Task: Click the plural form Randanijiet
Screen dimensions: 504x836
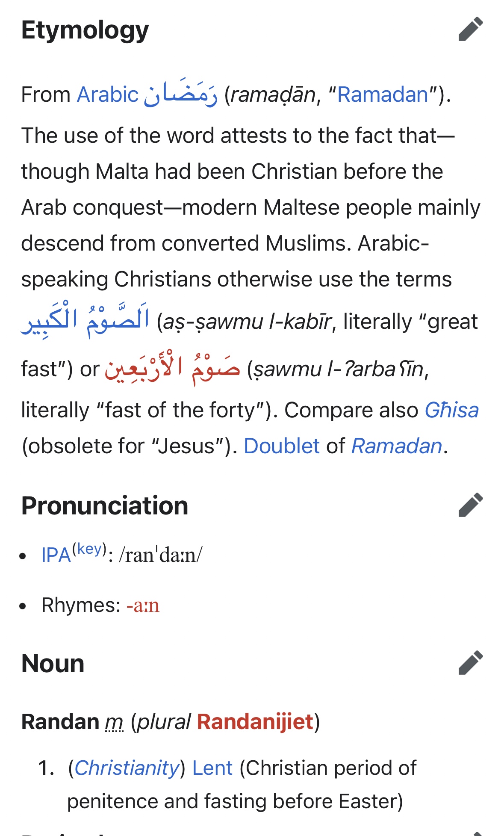Action: (x=255, y=722)
